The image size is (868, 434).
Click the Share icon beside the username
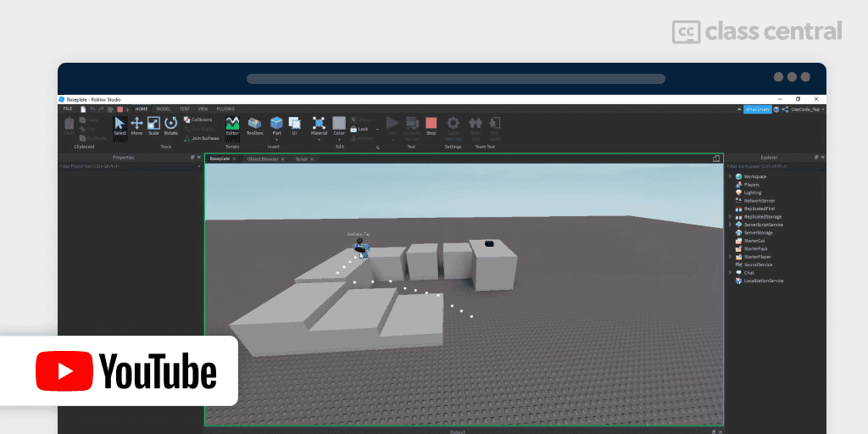pos(785,109)
